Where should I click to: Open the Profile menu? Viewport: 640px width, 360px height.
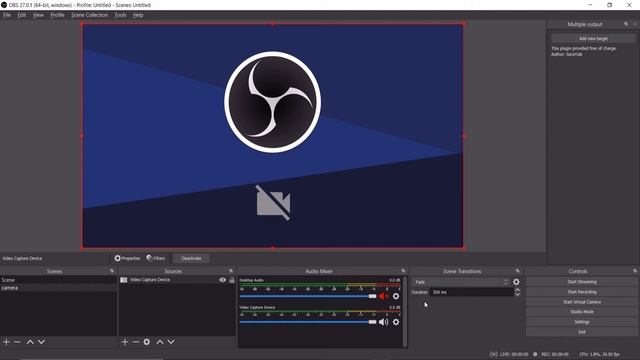tap(58, 15)
